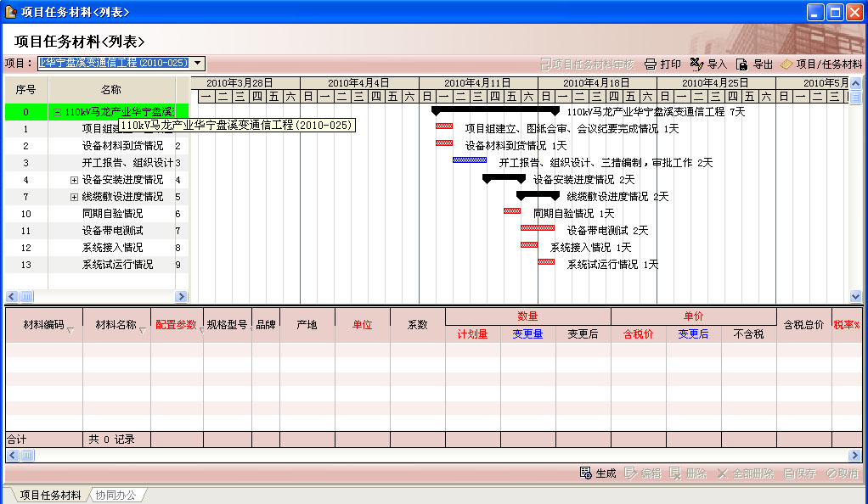This screenshot has height=504, width=868.
Task: Click the 配置参数 column header
Action: click(176, 325)
